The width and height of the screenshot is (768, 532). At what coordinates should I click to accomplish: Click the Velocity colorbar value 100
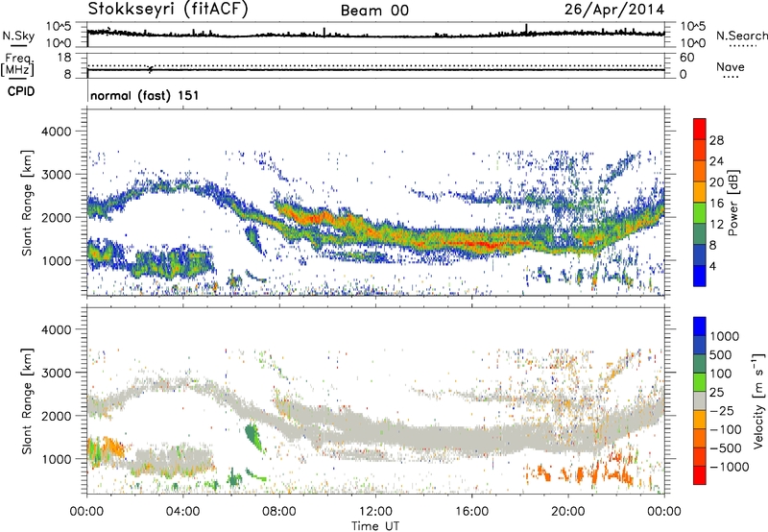point(721,374)
